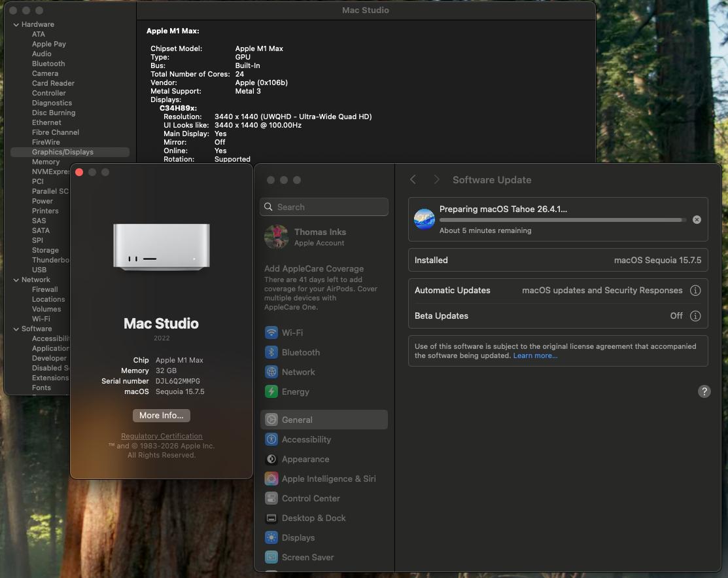Collapse the Network tree section
728x578 pixels.
pyautogui.click(x=16, y=280)
